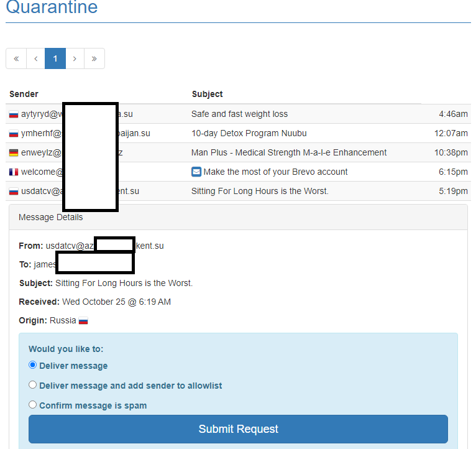Select the Deliver message radio option
Screen dimensions: 476x449
pos(32,365)
